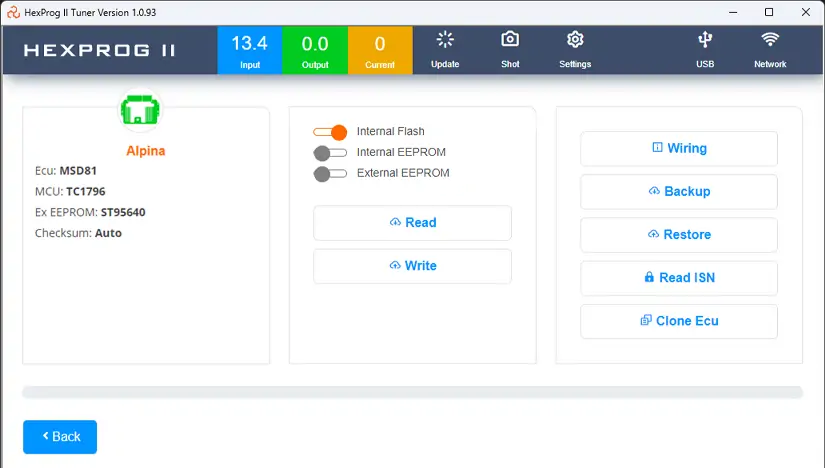
Task: Start a Backup
Action: pyautogui.click(x=679, y=192)
